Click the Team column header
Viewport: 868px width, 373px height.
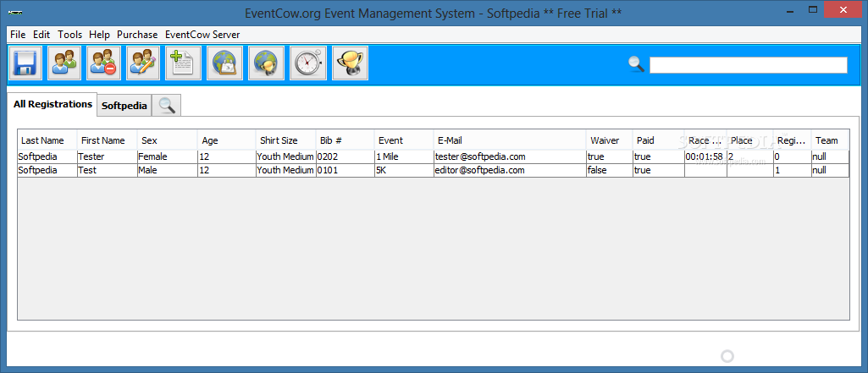coord(830,140)
